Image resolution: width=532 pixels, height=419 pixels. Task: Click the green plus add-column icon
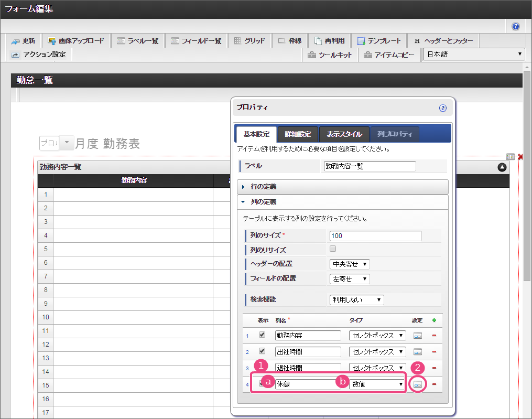433,320
